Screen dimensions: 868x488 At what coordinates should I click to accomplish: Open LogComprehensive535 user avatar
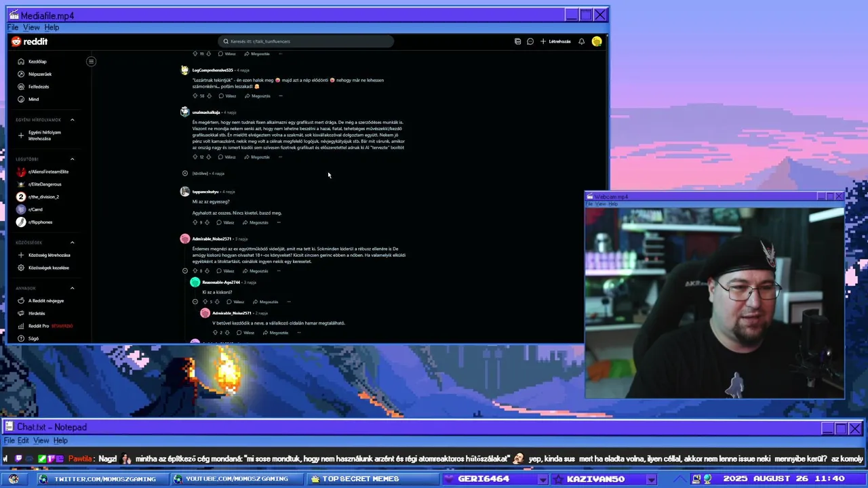[184, 70]
